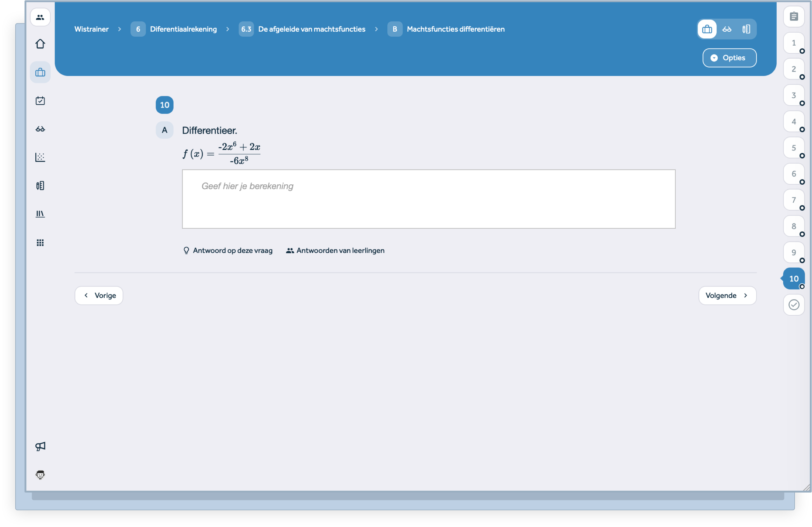Select the briefcase icon in left sidebar
This screenshot has height=527, width=812.
tap(40, 72)
